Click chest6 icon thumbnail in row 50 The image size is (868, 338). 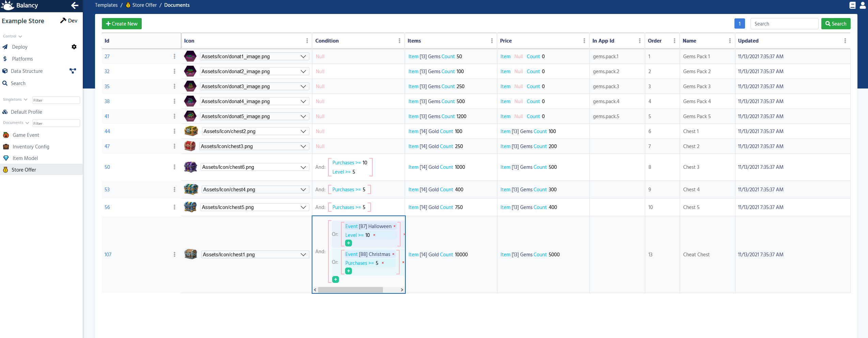(x=190, y=167)
